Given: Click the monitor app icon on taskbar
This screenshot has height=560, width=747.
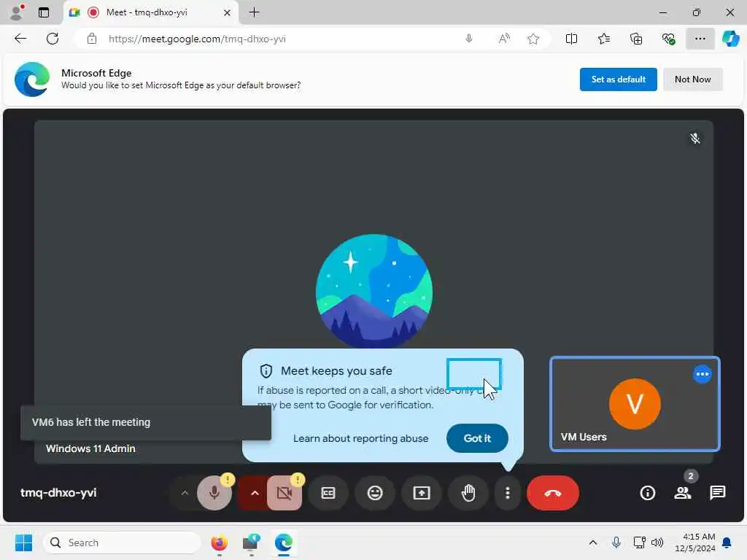Looking at the screenshot, I should [251, 542].
